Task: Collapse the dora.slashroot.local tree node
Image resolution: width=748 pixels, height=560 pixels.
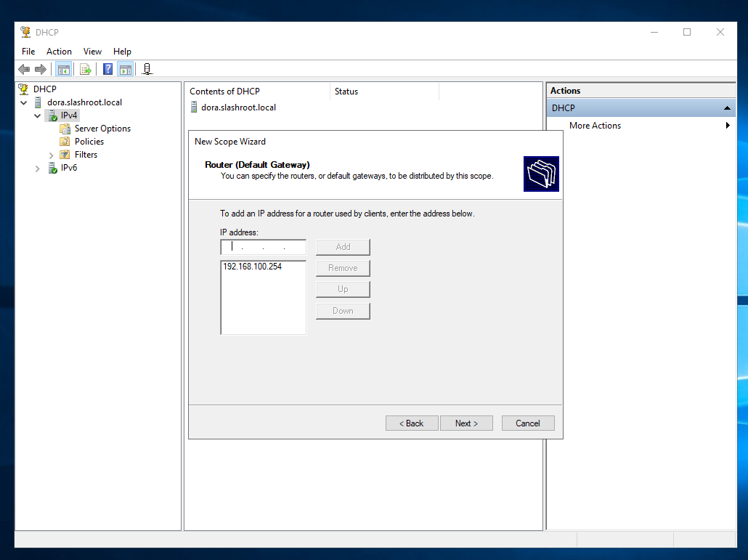Action: pyautogui.click(x=24, y=102)
